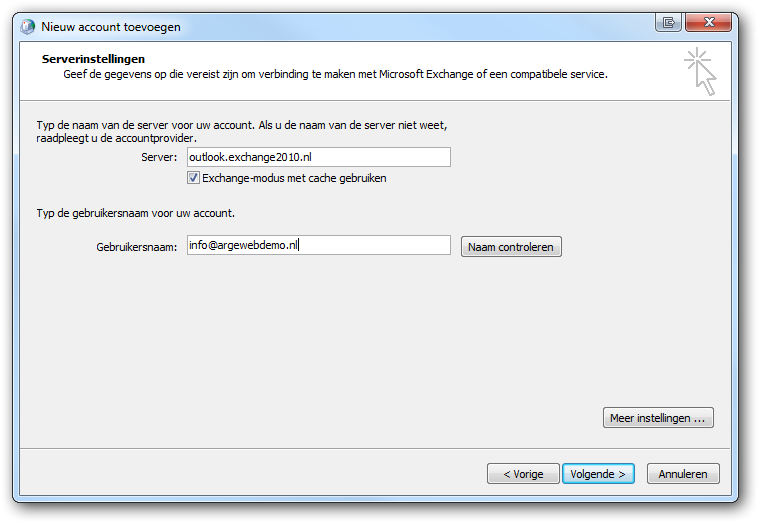Click into the Server input field
This screenshot has width=759, height=523.
click(318, 157)
